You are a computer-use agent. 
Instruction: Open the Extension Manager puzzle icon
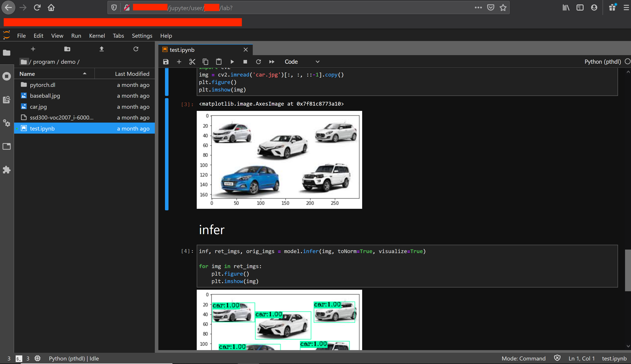coord(7,170)
